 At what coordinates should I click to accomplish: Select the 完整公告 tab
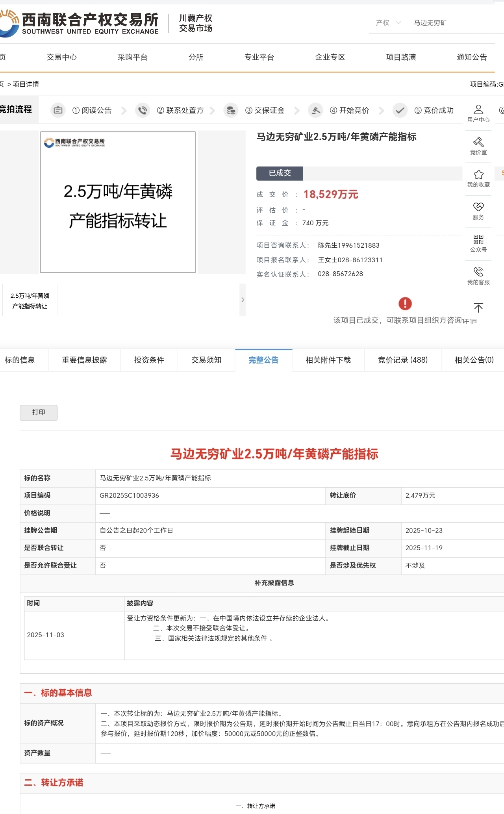point(263,360)
